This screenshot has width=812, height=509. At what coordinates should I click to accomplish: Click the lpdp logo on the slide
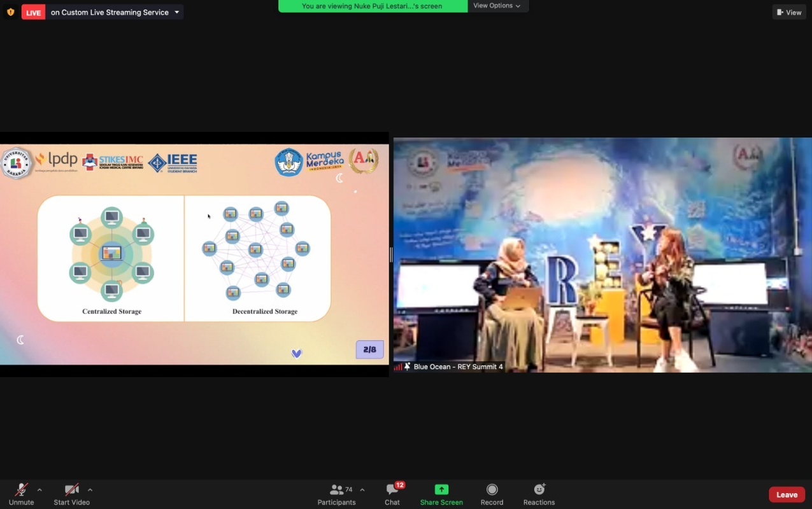pos(57,160)
